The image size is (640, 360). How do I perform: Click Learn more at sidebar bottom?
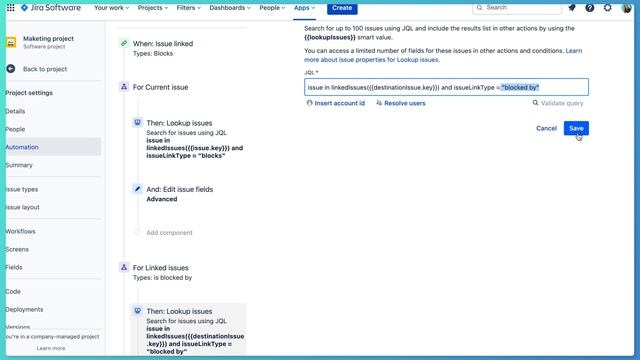point(51,348)
